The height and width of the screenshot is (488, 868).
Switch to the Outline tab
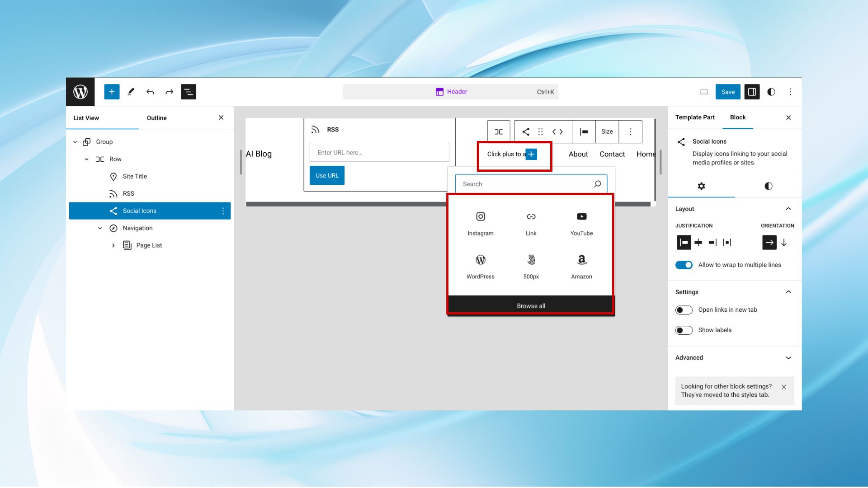coord(156,118)
